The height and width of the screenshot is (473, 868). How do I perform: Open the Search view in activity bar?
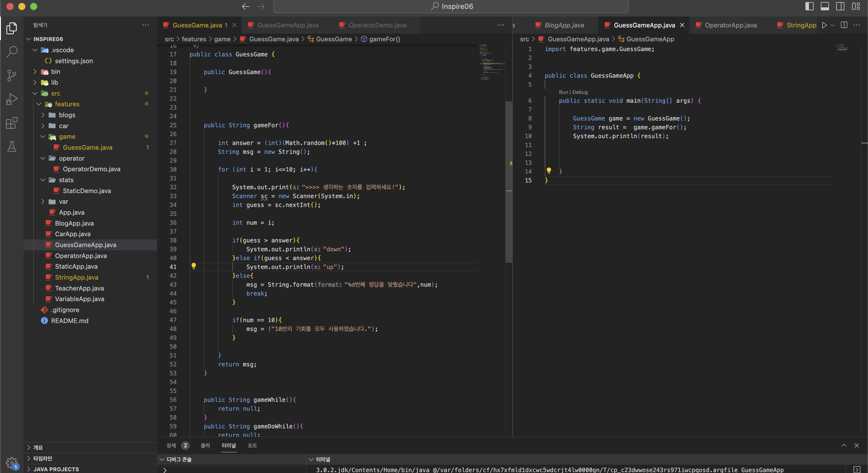12,52
